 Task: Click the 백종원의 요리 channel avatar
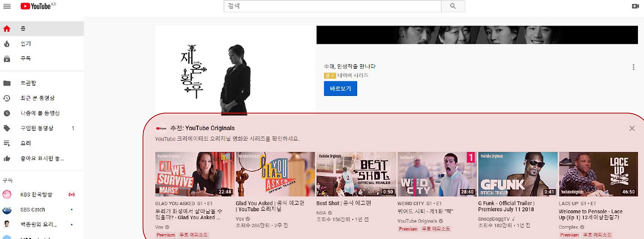(7, 224)
